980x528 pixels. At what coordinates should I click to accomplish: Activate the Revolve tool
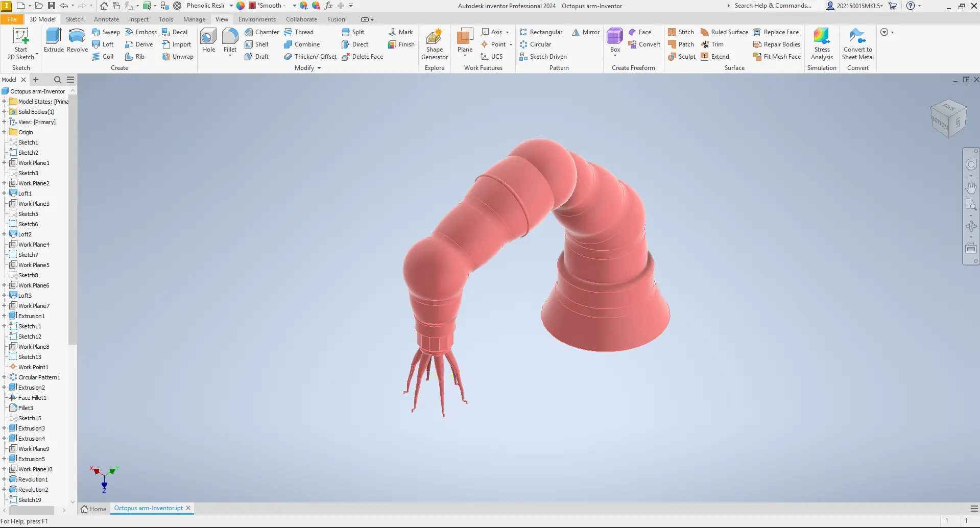coord(77,41)
